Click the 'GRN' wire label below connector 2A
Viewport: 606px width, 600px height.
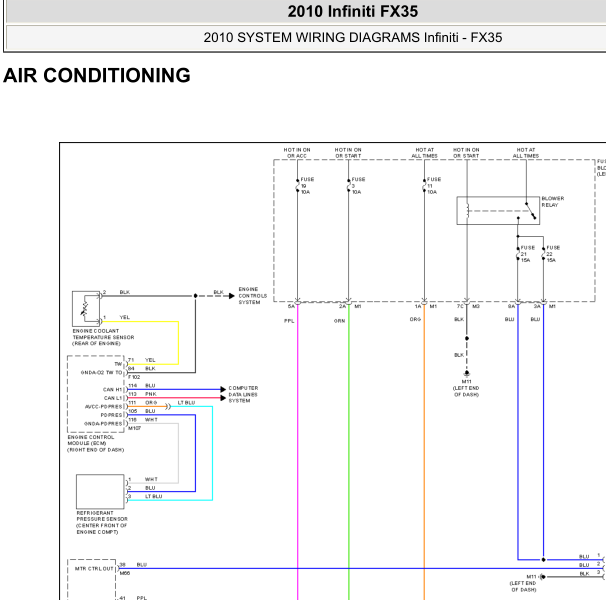tap(339, 321)
